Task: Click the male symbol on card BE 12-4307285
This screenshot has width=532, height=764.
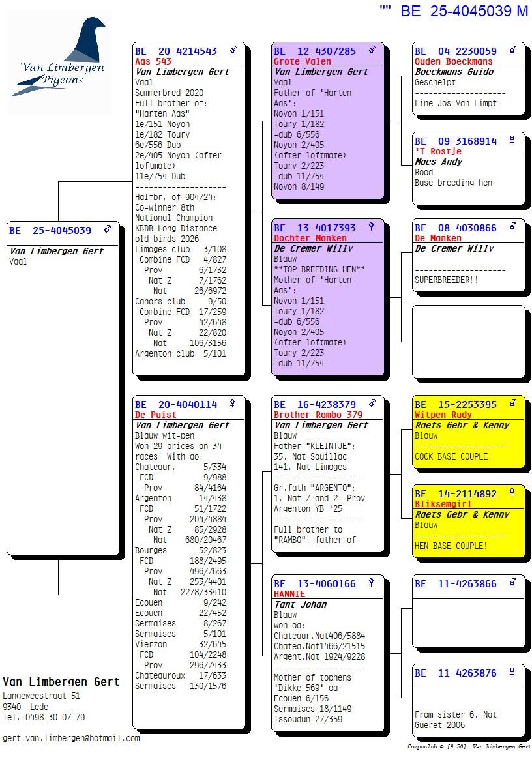Action: click(x=372, y=50)
